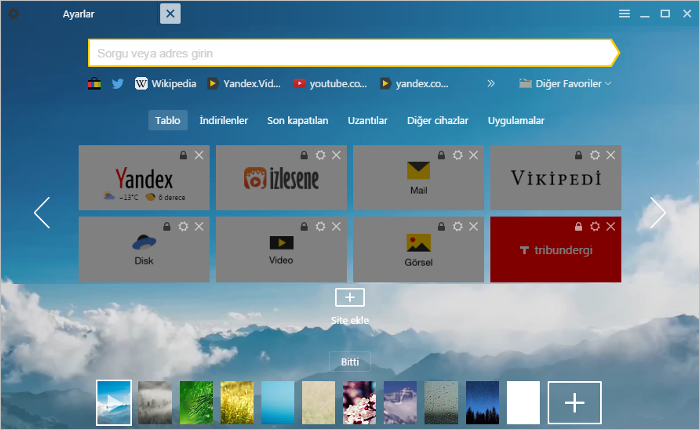Select the animated mountain sky background thumbnail

(114, 402)
